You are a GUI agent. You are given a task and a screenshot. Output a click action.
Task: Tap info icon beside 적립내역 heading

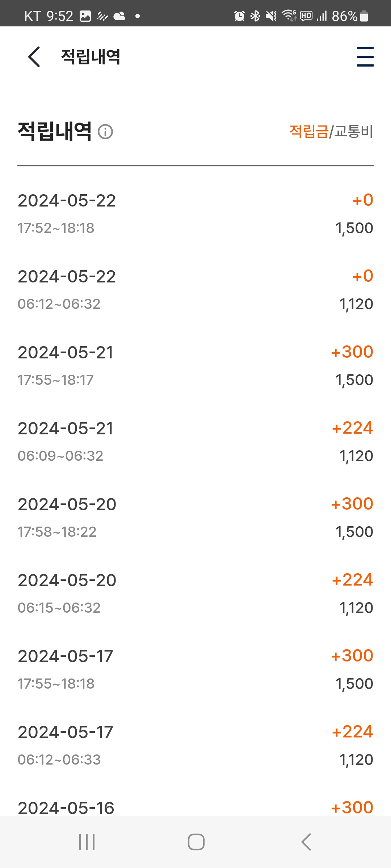(105, 132)
